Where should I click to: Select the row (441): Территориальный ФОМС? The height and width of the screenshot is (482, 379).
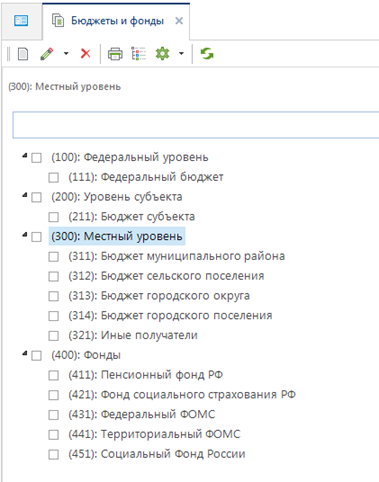pos(154,434)
